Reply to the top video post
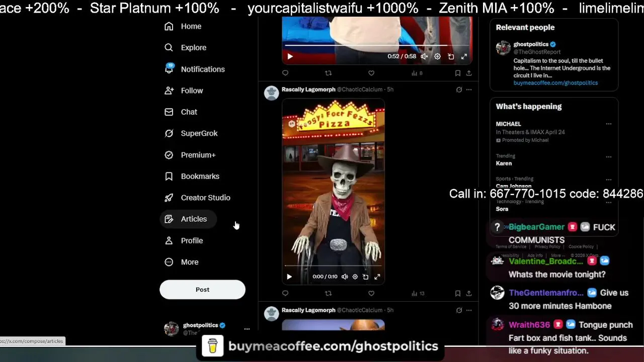This screenshot has height=362, width=644. tap(285, 73)
